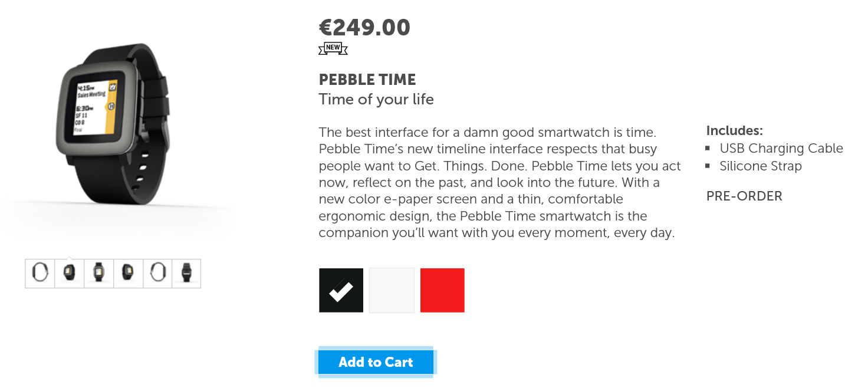Click the €249.00 price text

pyautogui.click(x=364, y=27)
